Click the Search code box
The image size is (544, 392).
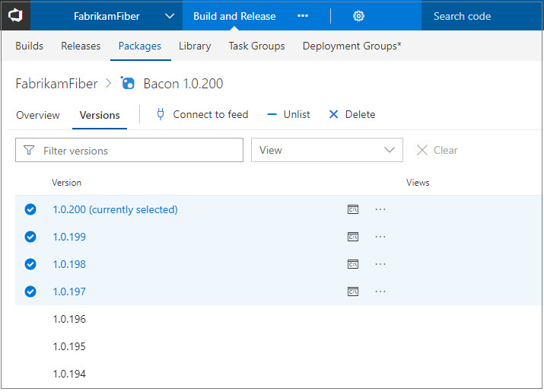[482, 16]
